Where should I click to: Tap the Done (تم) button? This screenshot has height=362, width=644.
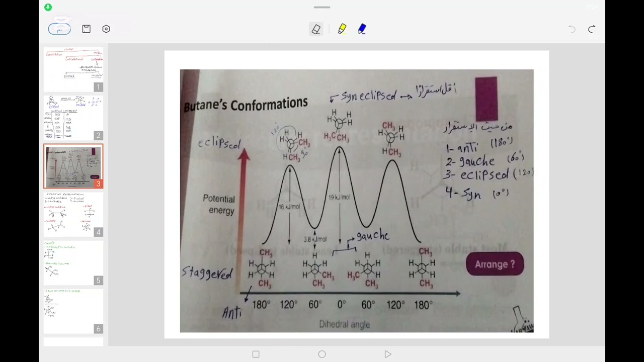point(59,29)
